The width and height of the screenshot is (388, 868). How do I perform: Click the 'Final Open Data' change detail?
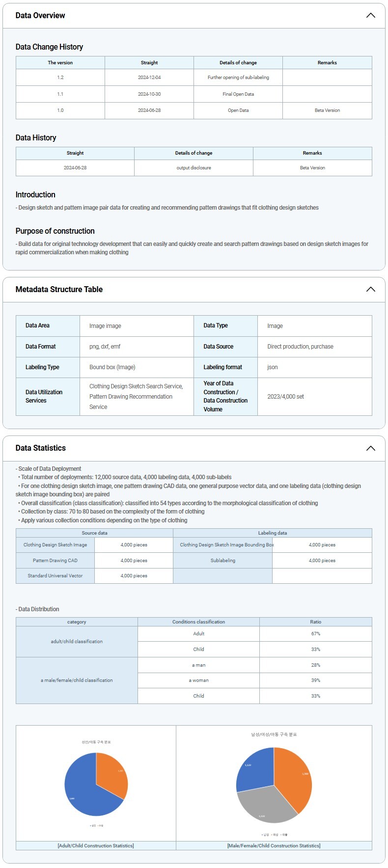pos(238,94)
